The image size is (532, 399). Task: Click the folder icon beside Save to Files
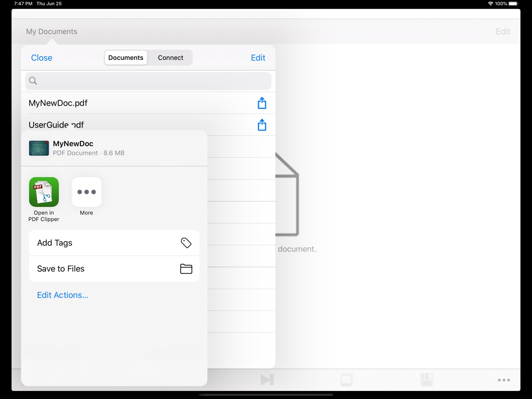[x=186, y=269]
